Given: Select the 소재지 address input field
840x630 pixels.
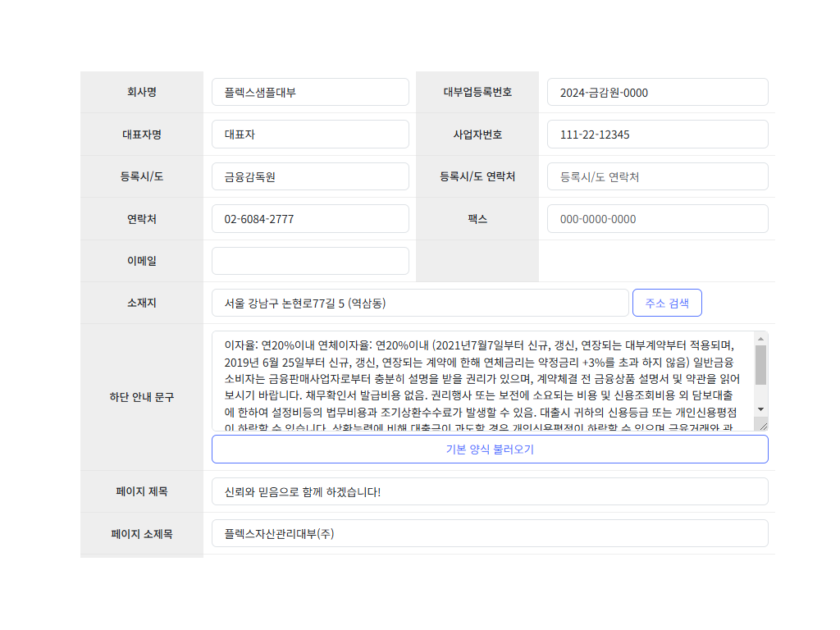Looking at the screenshot, I should (x=419, y=303).
